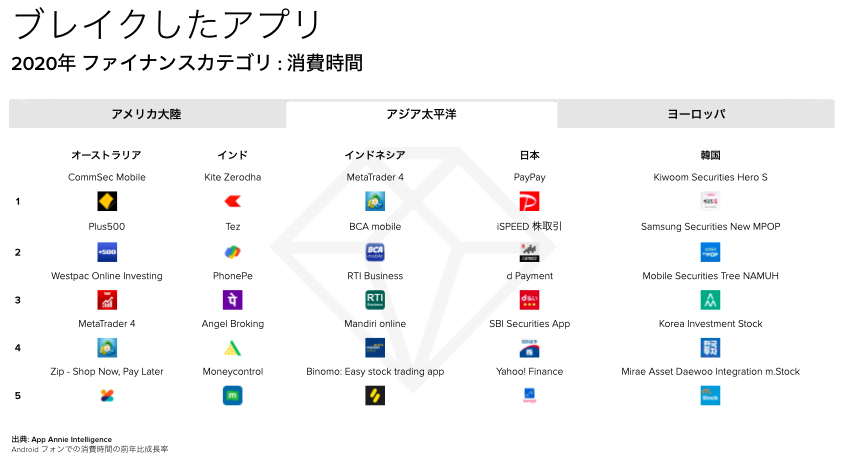This screenshot has width=844, height=461.
Task: Click the Kiwoom Securities Hero S icon
Action: point(711,201)
